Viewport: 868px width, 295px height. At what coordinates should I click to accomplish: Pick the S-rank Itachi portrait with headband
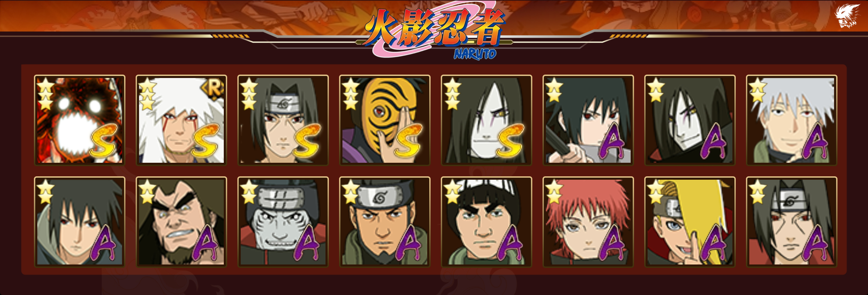click(283, 120)
